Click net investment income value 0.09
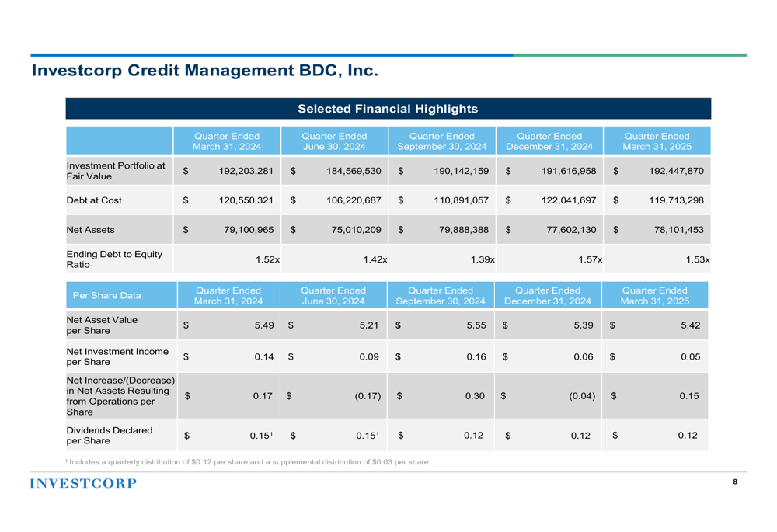The width and height of the screenshot is (777, 532). point(369,356)
